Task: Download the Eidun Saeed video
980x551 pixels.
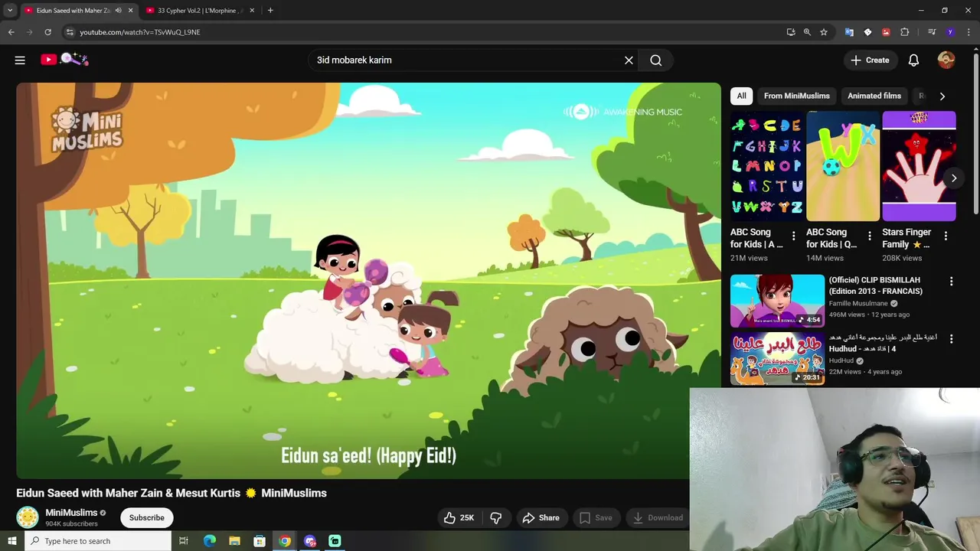Action: tap(658, 518)
